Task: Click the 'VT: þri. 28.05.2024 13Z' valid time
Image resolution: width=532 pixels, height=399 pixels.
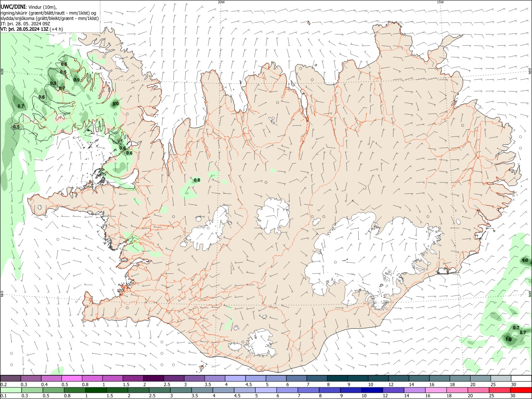Action: pos(25,29)
